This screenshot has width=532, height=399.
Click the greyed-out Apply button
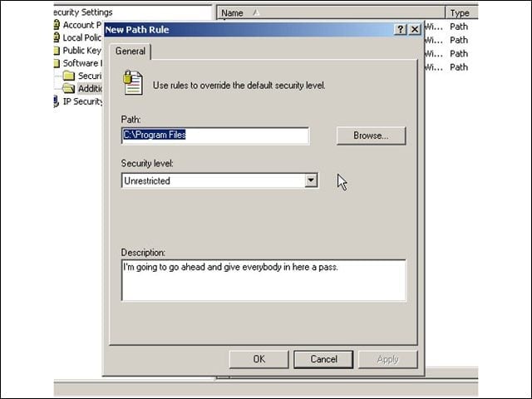[x=388, y=359]
